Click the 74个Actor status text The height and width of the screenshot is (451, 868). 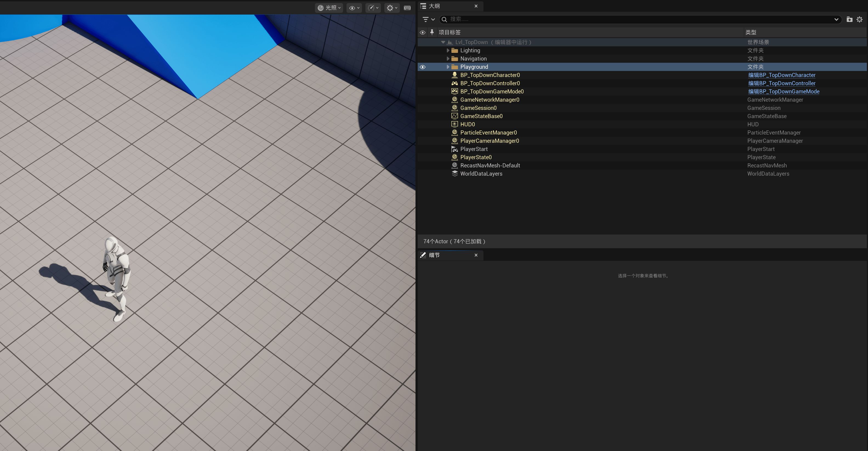click(x=454, y=241)
